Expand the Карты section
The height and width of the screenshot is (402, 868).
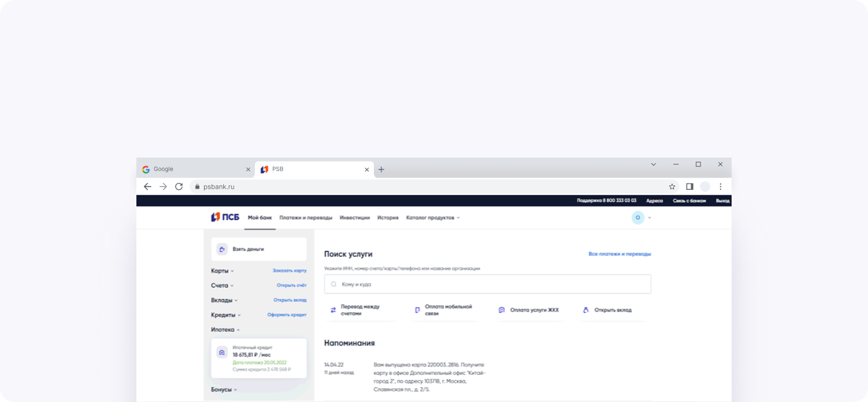click(x=222, y=271)
